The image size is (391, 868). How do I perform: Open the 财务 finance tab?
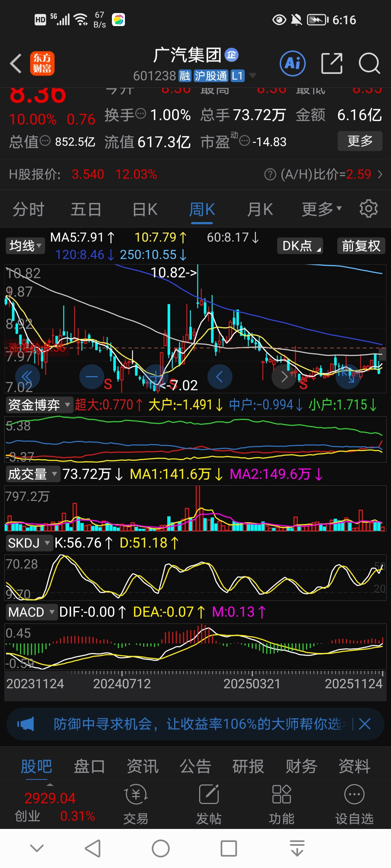point(301,766)
